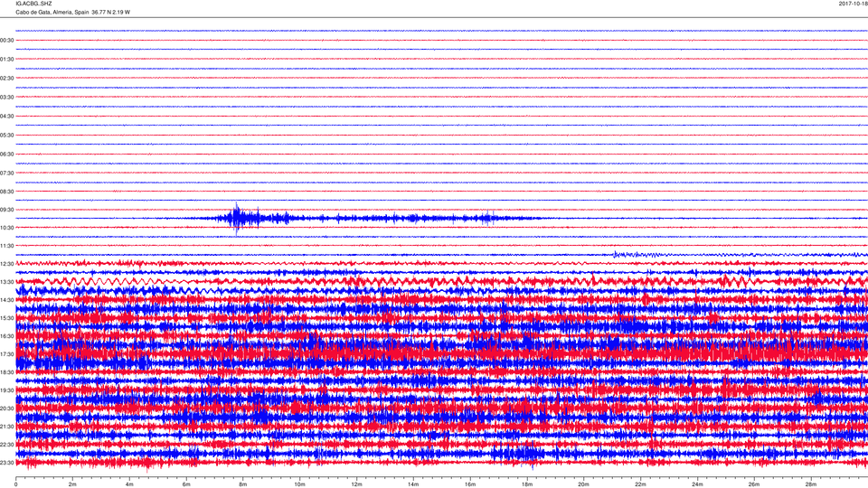Select the '18:30' time label
The image size is (868, 488).
click(7, 372)
